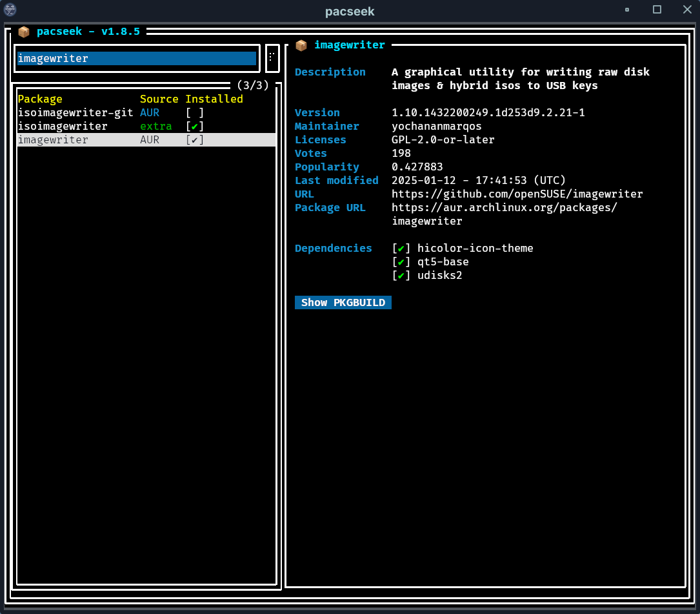Click the udisks2 dependency checkmark
The width and height of the screenshot is (700, 614).
(x=401, y=275)
